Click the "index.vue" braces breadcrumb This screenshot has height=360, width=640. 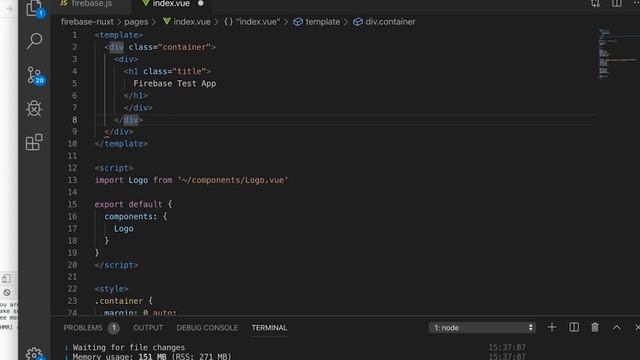[x=252, y=22]
